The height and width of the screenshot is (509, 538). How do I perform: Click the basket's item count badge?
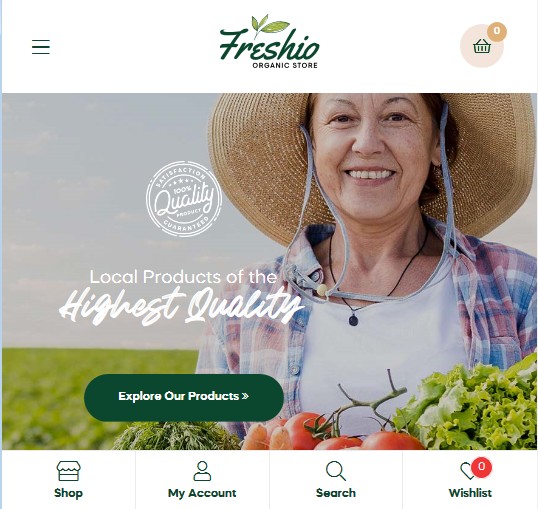[496, 32]
